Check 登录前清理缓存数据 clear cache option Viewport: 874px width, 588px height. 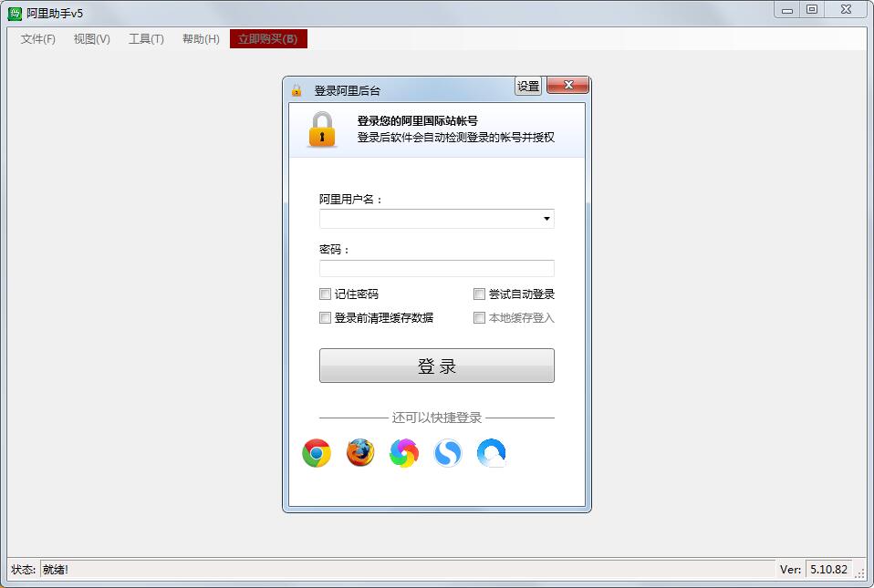(325, 317)
